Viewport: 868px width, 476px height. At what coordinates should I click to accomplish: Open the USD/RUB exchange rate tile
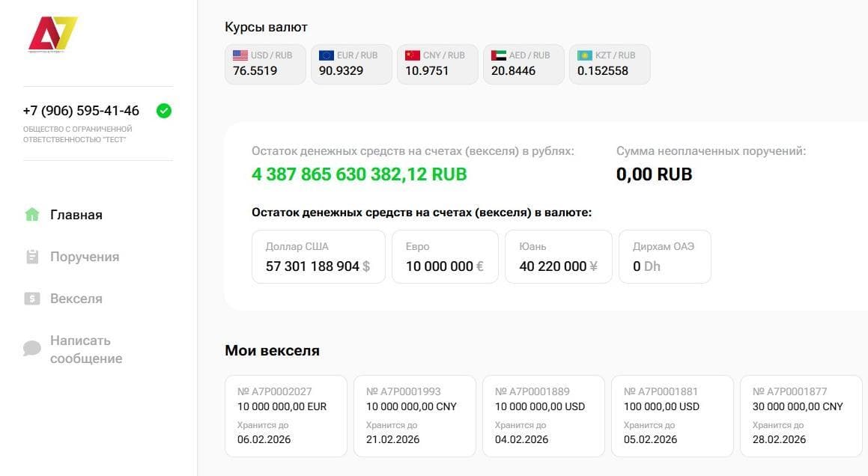[265, 64]
